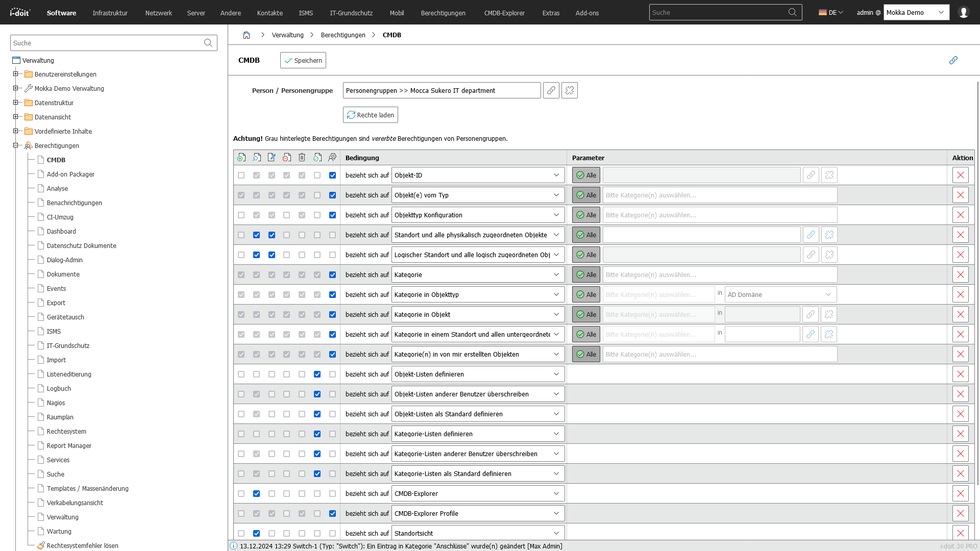Open the user avatar menu
Image resolution: width=980 pixels, height=551 pixels.
(964, 12)
